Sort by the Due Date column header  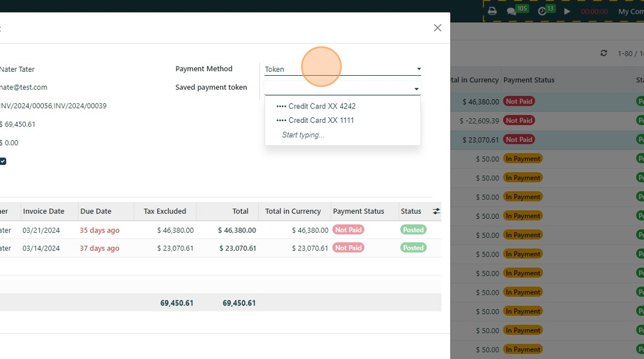pyautogui.click(x=96, y=211)
